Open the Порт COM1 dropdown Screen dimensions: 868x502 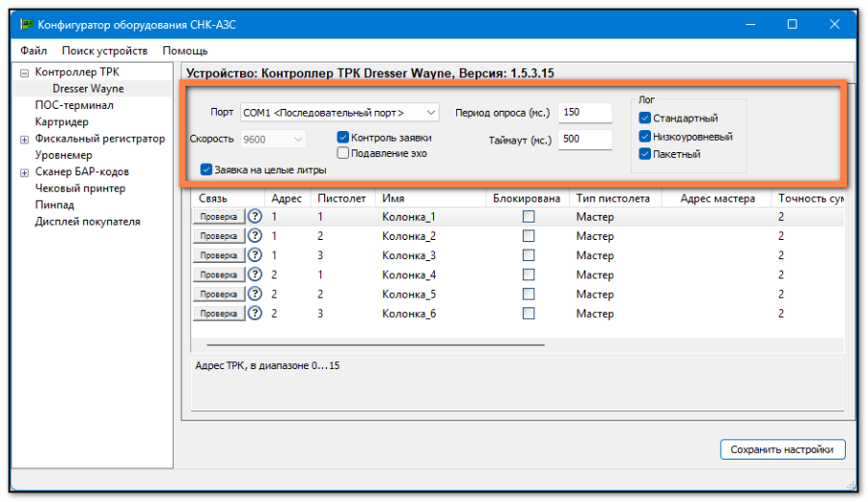[x=339, y=113]
